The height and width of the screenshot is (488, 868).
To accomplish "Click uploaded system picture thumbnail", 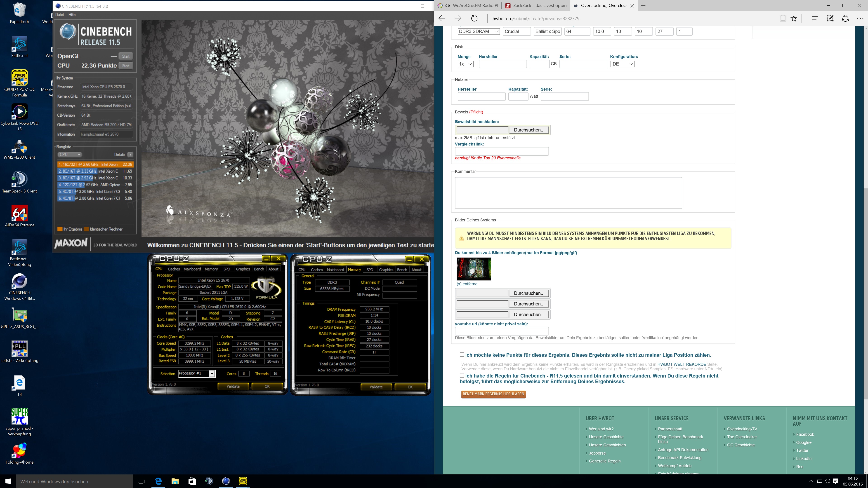I will 474,269.
